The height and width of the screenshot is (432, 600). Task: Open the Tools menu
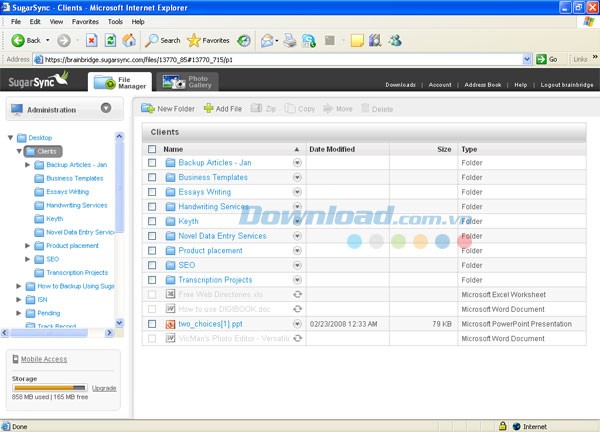tap(115, 21)
